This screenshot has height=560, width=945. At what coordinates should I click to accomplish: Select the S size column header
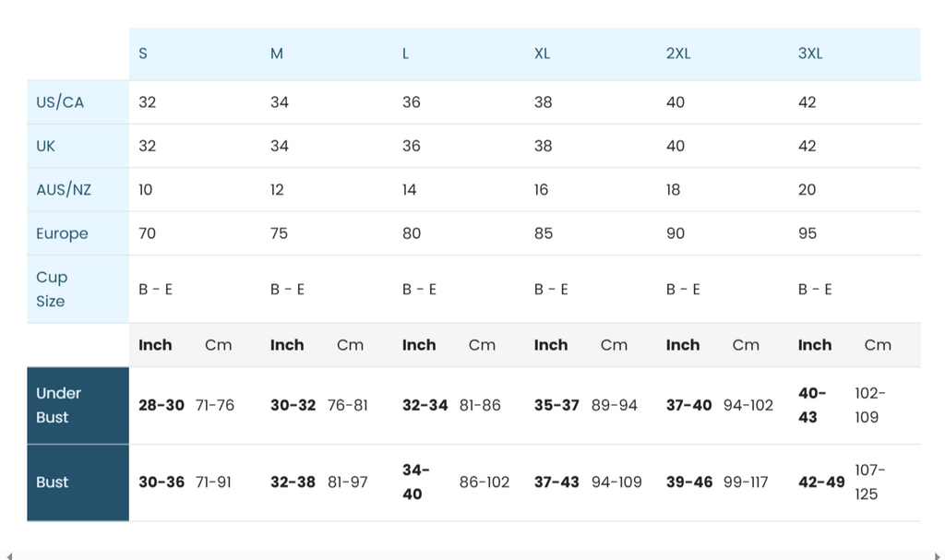tap(143, 54)
